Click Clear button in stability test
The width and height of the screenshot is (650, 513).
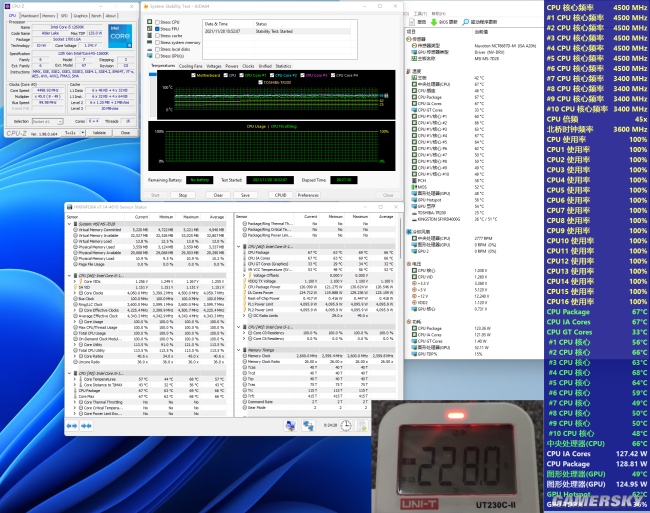click(218, 195)
